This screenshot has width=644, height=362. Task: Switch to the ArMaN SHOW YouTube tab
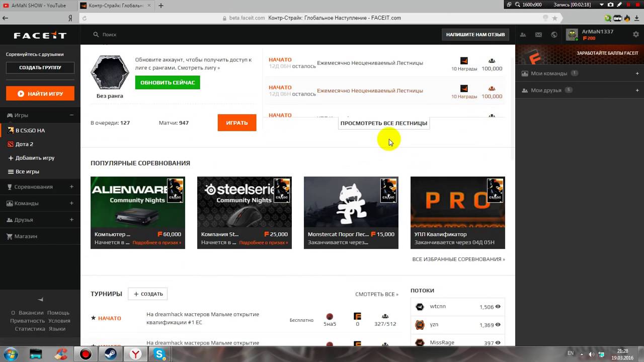coord(38,6)
